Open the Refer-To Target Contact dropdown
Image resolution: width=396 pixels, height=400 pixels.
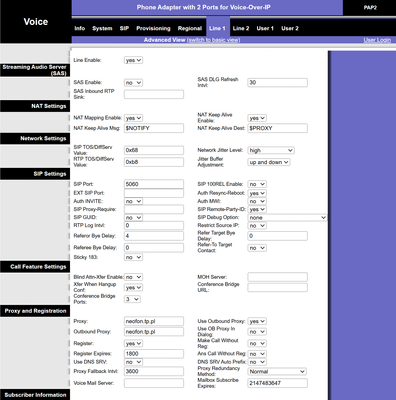point(257,248)
